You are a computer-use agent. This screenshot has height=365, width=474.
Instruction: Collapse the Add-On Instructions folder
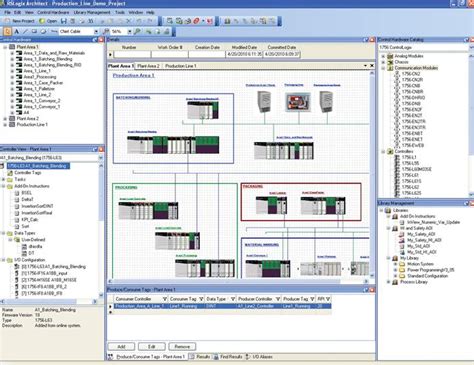4,186
